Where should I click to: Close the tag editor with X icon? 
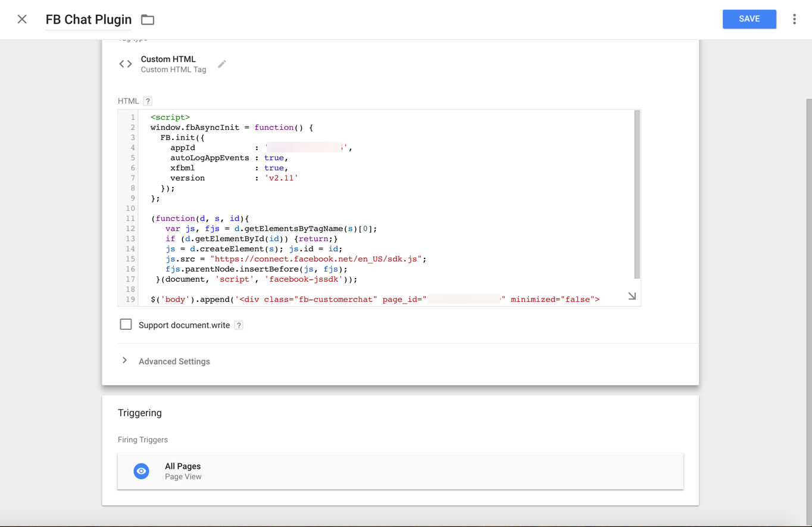[22, 19]
